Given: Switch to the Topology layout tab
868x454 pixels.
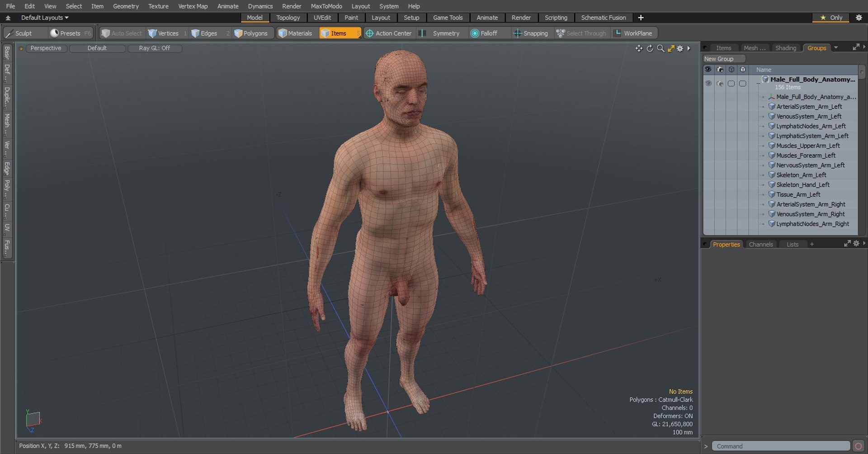Looking at the screenshot, I should click(288, 18).
